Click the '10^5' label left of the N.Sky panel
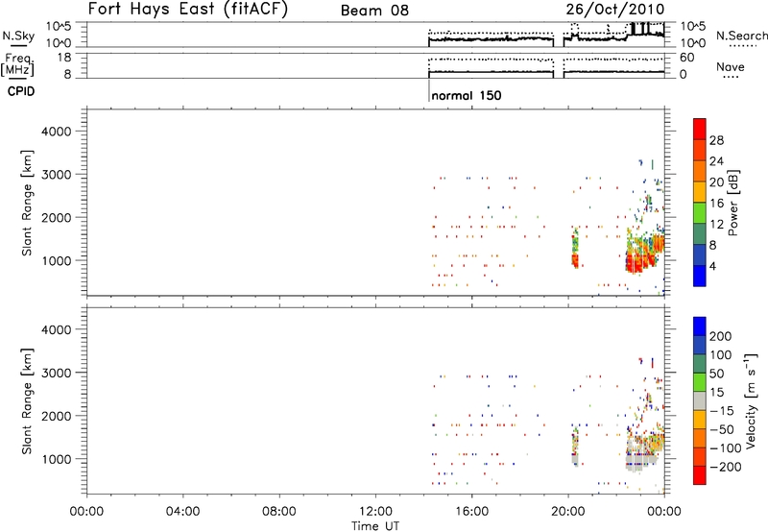768x532 pixels. click(x=59, y=27)
